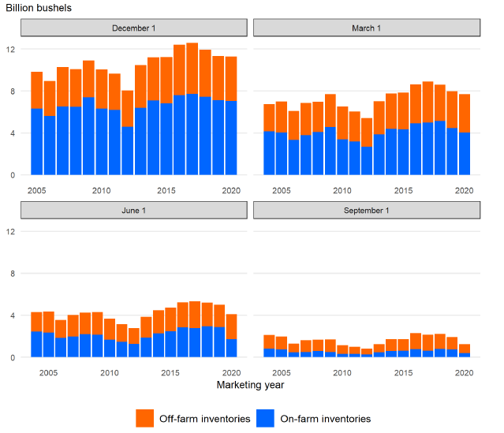The width and height of the screenshot is (504, 433).
Task: Click the shortest bar in December 1 panel
Action: (127, 134)
